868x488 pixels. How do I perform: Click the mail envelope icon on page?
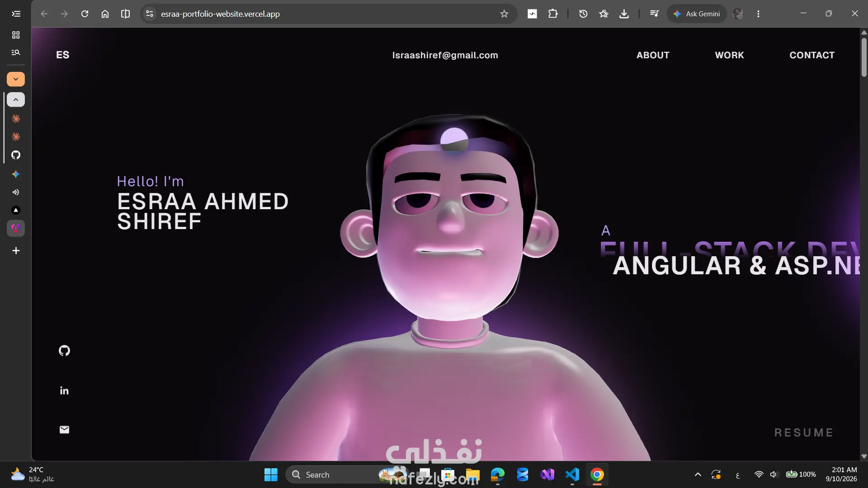pos(64,430)
